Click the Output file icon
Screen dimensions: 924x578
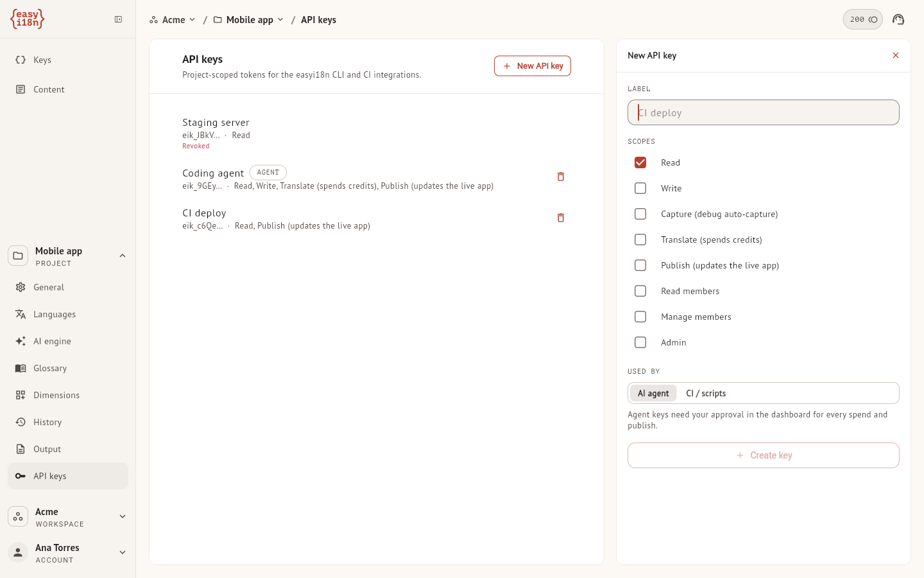click(21, 449)
